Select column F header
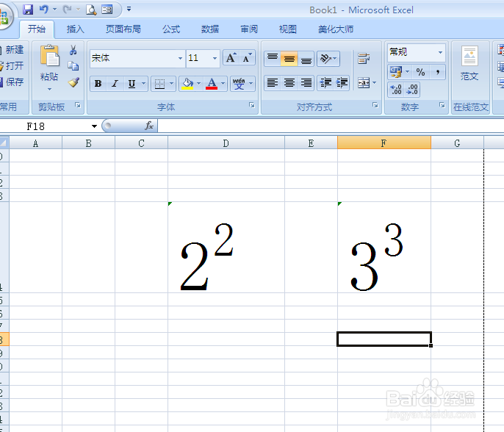This screenshot has width=504, height=432. point(384,143)
